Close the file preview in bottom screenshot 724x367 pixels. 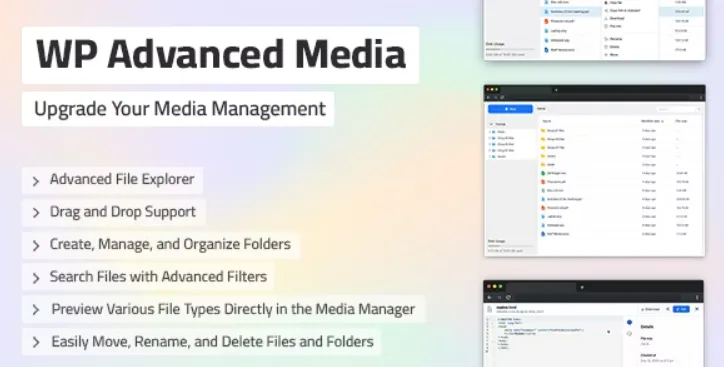tap(697, 309)
